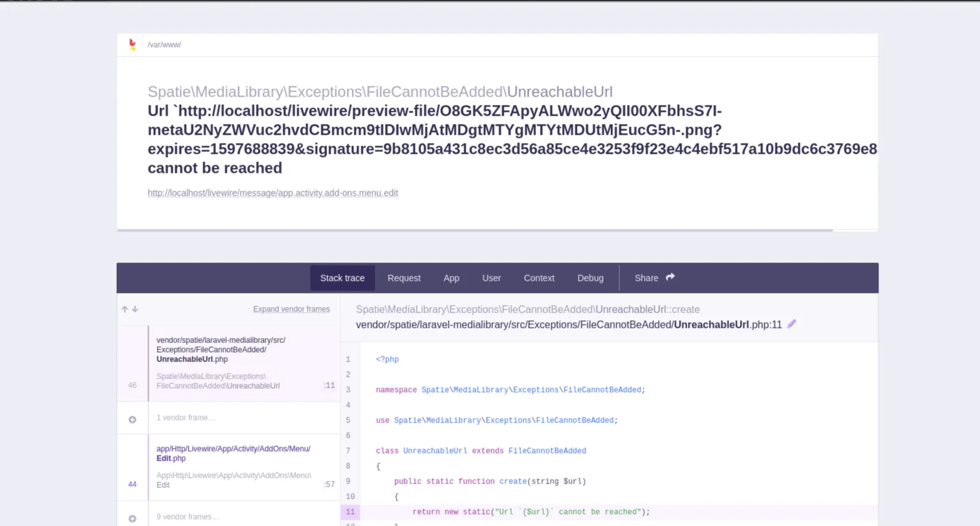Click Expand vendor frames link
Viewport: 980px width, 526px height.
tap(292, 309)
